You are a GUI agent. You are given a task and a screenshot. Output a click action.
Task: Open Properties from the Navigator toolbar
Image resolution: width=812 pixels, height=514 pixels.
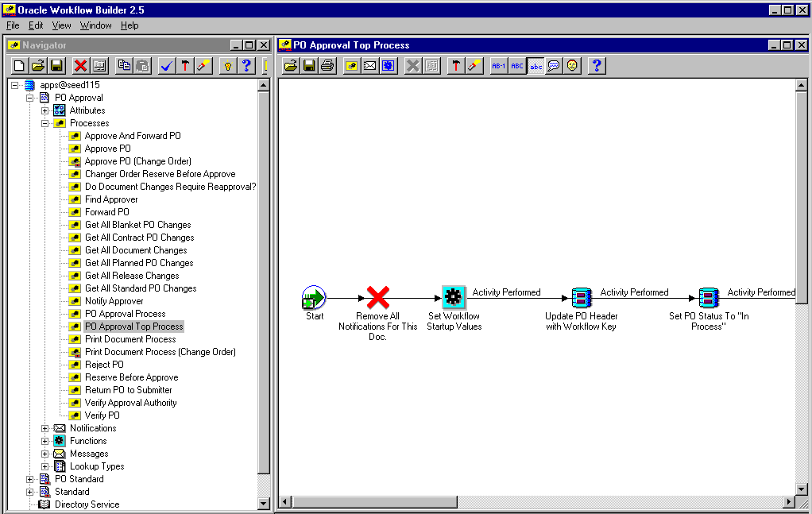point(99,66)
